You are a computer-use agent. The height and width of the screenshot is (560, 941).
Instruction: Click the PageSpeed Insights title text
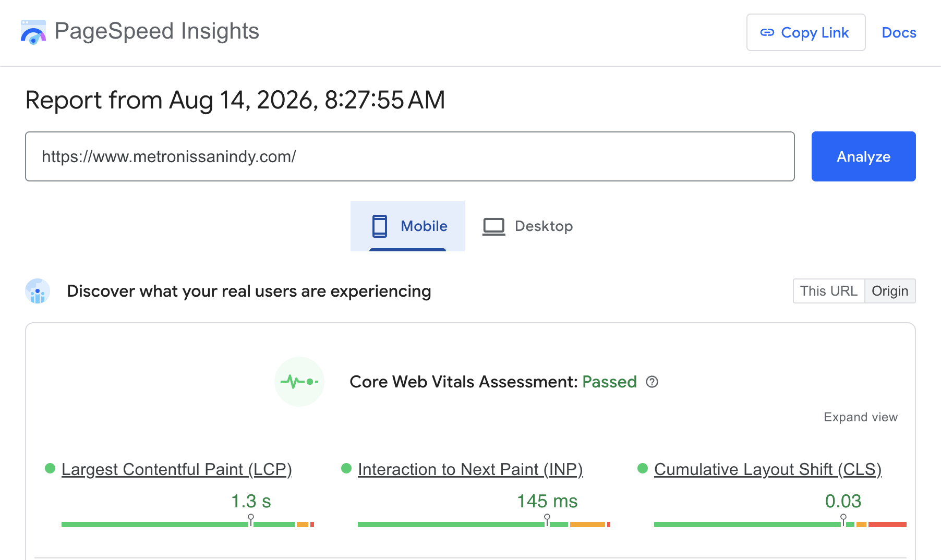(x=157, y=31)
